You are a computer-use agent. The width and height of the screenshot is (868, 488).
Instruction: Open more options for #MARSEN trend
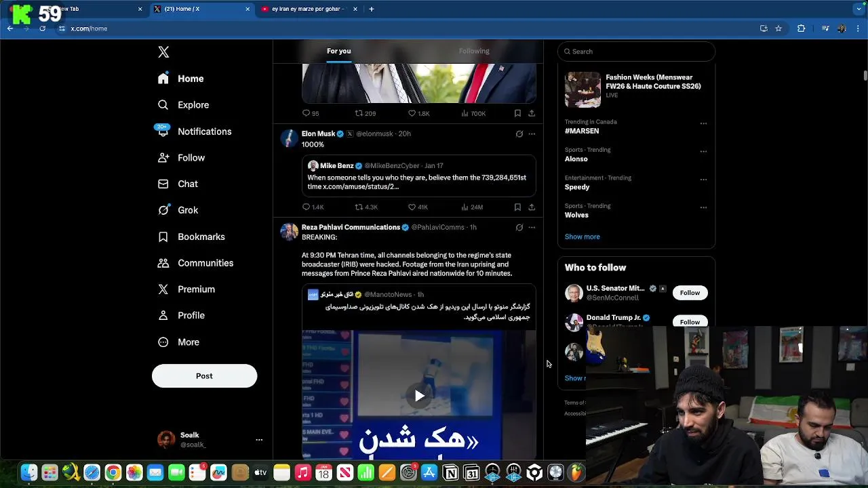(x=703, y=123)
